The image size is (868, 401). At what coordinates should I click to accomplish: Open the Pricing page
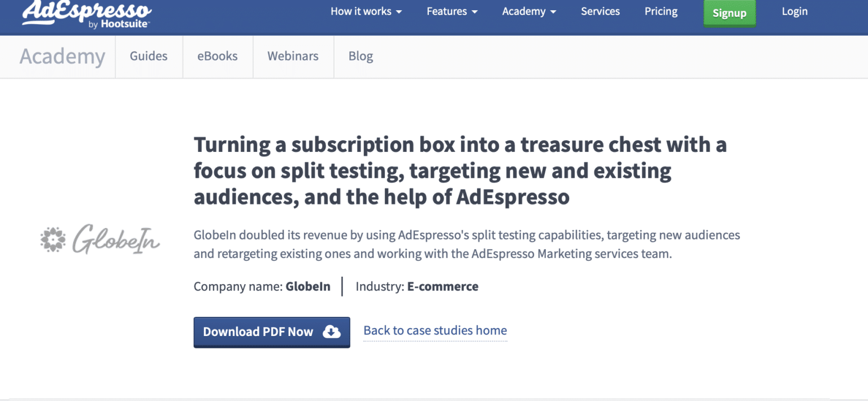click(661, 11)
